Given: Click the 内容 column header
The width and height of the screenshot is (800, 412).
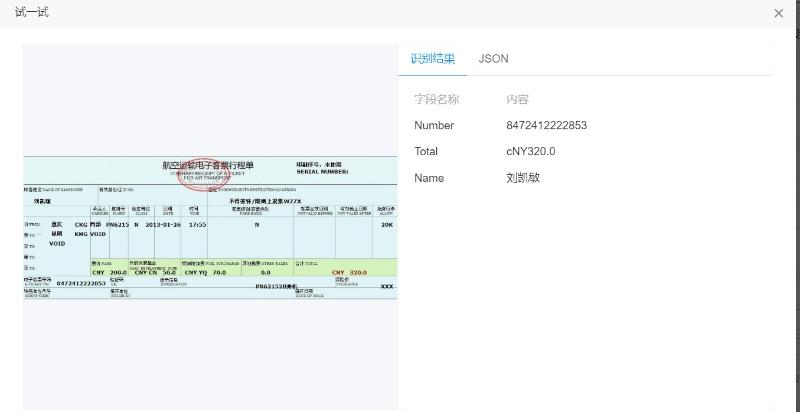Looking at the screenshot, I should 517,99.
